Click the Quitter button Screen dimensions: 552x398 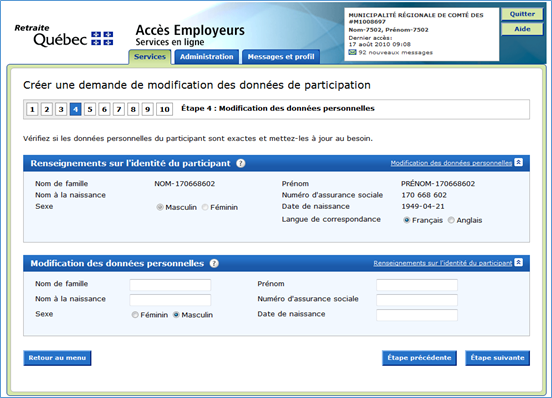522,14
